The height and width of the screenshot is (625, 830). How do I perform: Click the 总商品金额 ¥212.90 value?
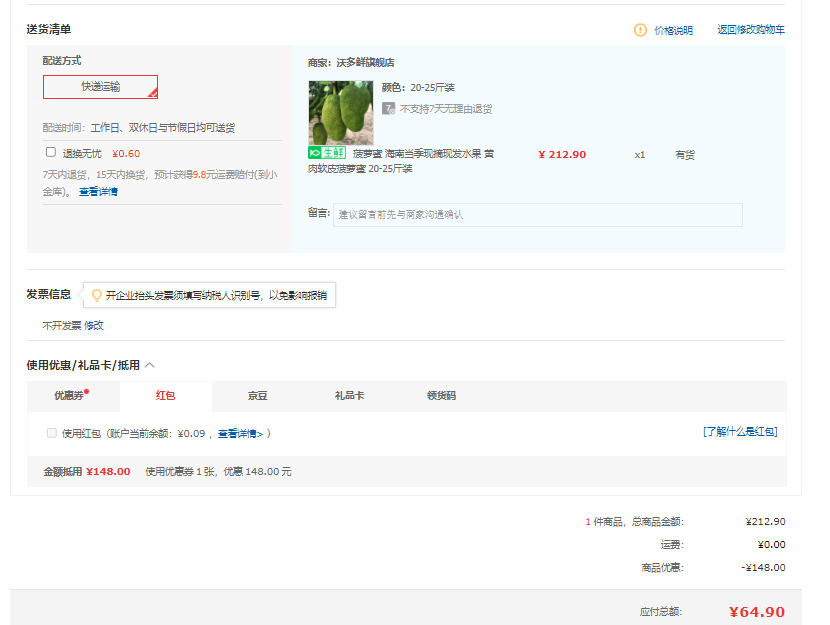coord(765,521)
